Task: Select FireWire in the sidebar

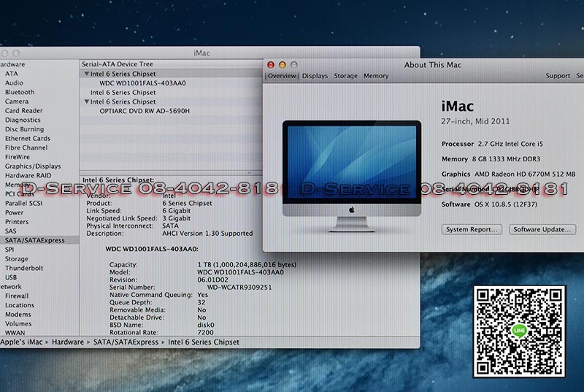Action: tap(18, 157)
